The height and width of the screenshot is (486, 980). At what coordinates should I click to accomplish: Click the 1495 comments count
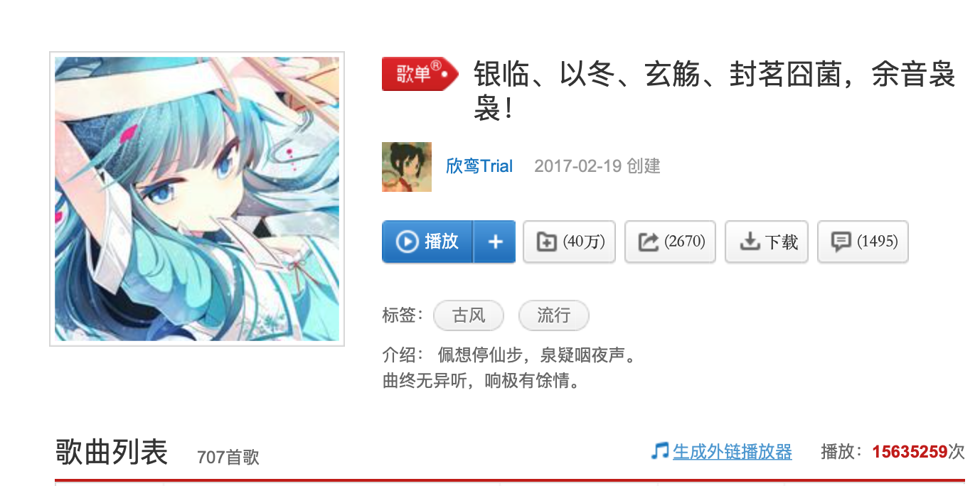pyautogui.click(x=878, y=242)
